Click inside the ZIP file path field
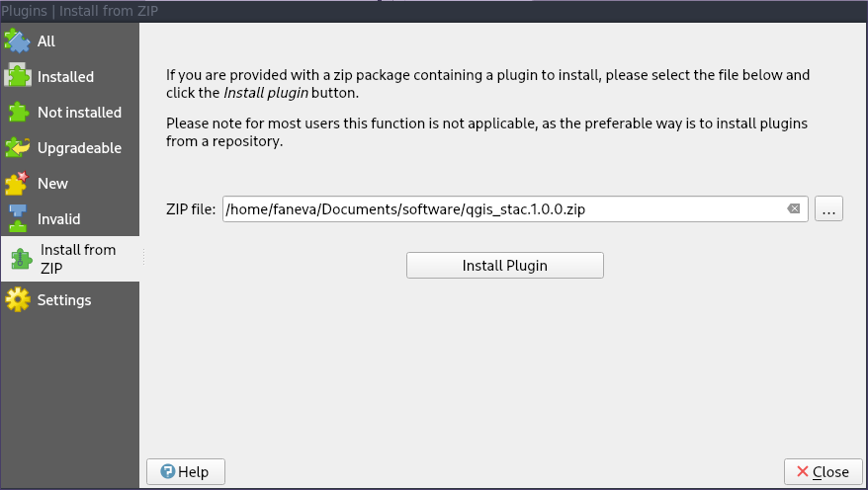The height and width of the screenshot is (490, 868). (515, 209)
